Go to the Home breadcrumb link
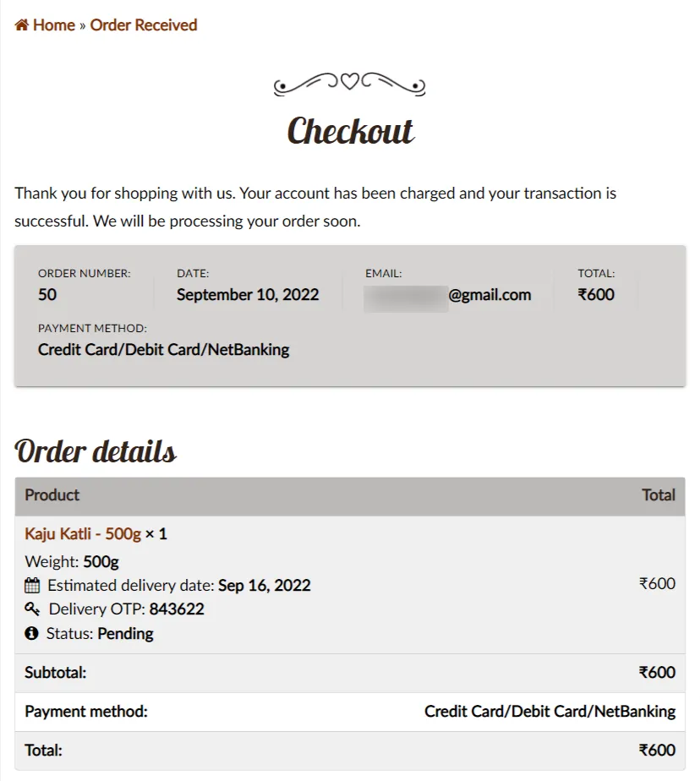This screenshot has width=700, height=781. pyautogui.click(x=53, y=25)
